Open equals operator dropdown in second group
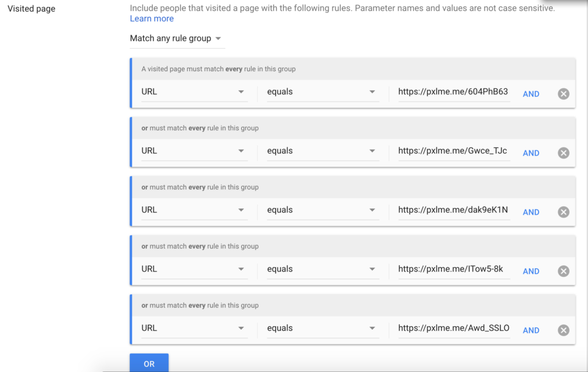 point(322,151)
